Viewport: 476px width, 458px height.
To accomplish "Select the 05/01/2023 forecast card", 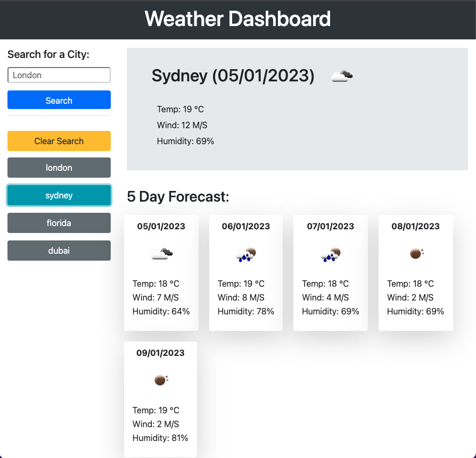I will 161,273.
